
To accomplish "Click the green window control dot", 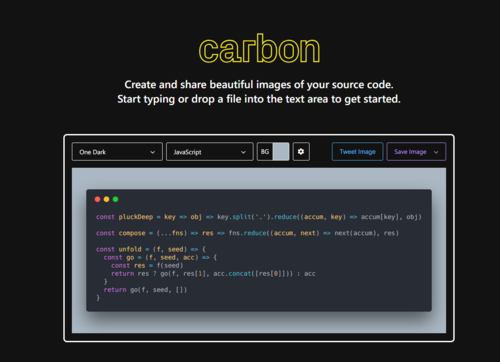I will point(115,199).
